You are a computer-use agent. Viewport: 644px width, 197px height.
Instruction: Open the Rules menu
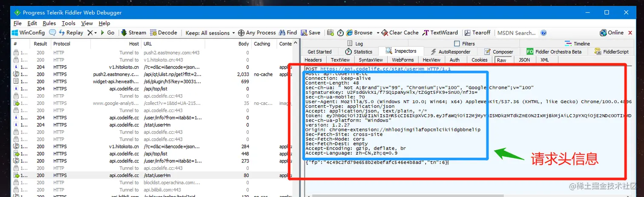point(49,23)
